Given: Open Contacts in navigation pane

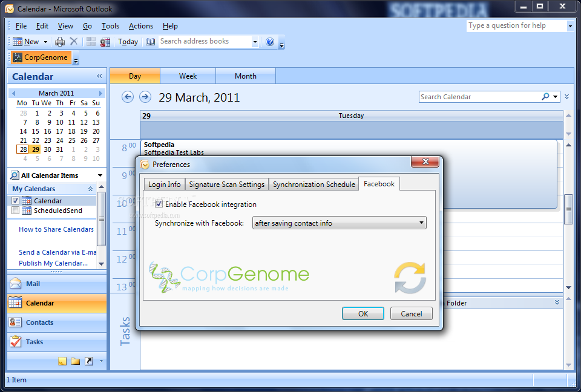Looking at the screenshot, I should coord(57,322).
